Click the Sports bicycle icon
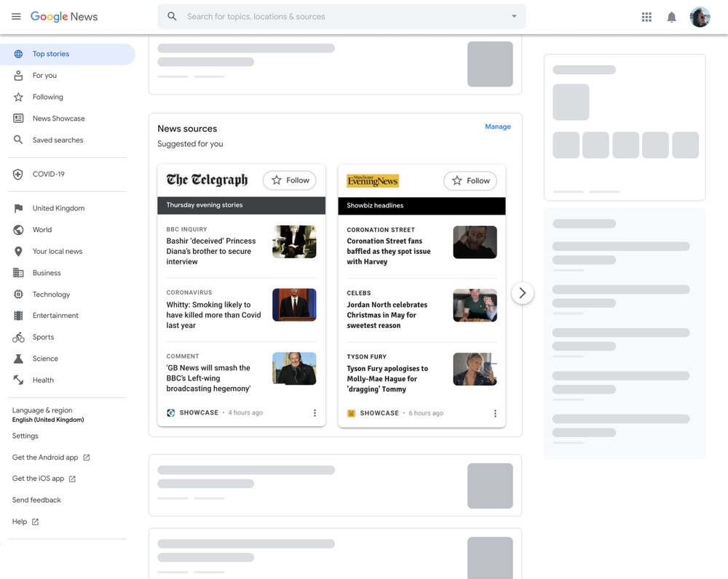Image resolution: width=728 pixels, height=579 pixels. pos(18,338)
